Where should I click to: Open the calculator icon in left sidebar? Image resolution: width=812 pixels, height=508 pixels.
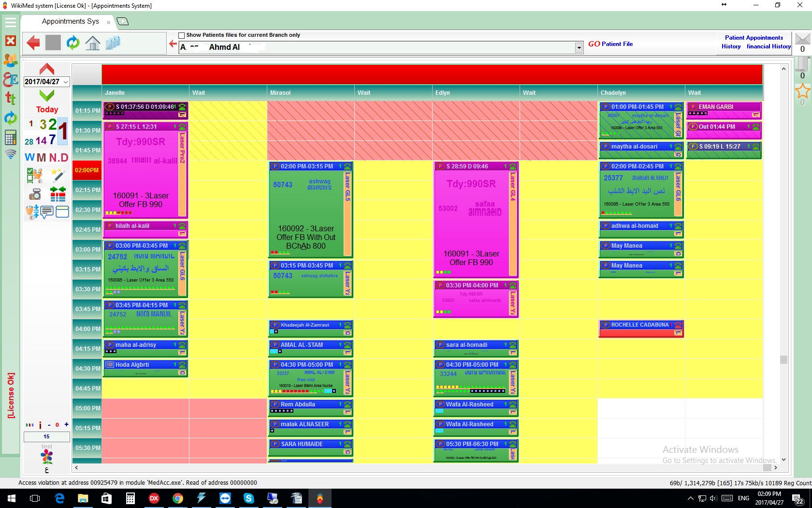(10, 138)
